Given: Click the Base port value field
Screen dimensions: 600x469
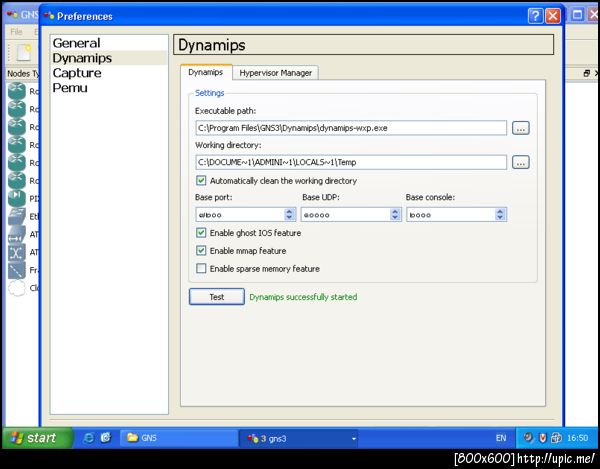Looking at the screenshot, I should [240, 215].
